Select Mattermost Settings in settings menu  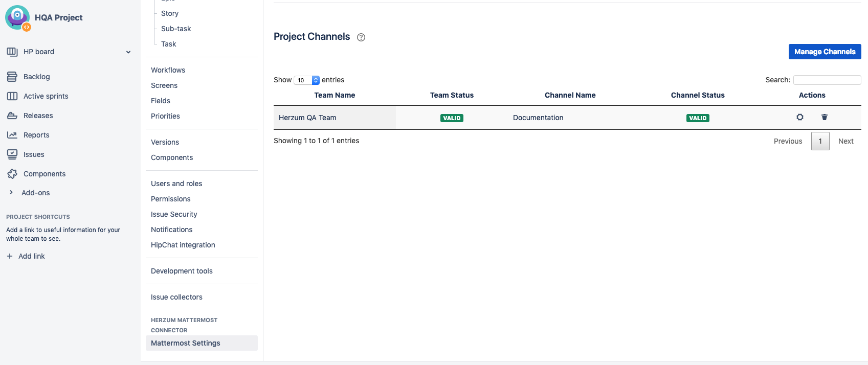(186, 343)
